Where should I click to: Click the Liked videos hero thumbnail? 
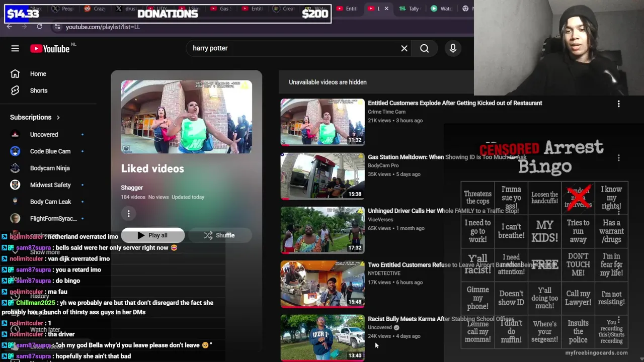tap(186, 117)
